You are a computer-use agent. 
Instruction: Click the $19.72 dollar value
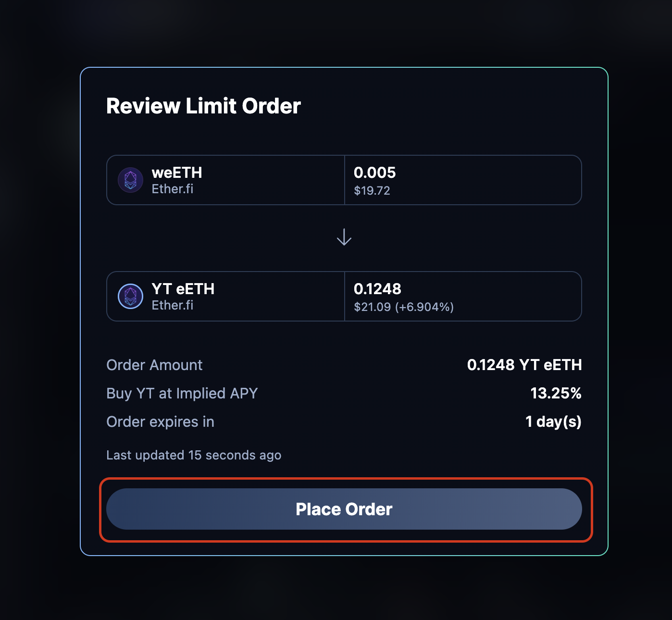(x=373, y=190)
